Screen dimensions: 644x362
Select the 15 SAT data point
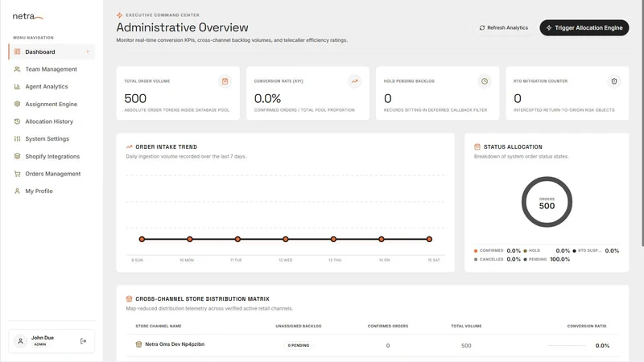pos(429,239)
